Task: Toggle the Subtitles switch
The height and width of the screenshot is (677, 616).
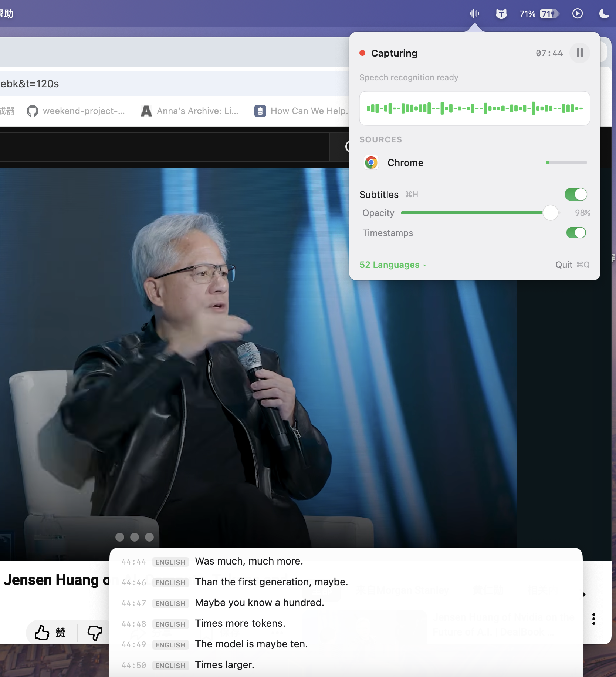Action: click(576, 194)
